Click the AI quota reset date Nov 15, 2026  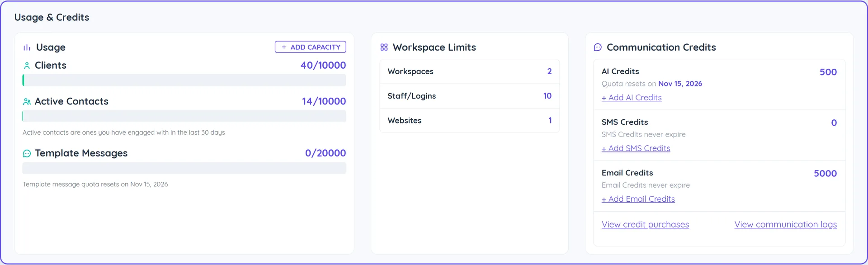point(680,84)
